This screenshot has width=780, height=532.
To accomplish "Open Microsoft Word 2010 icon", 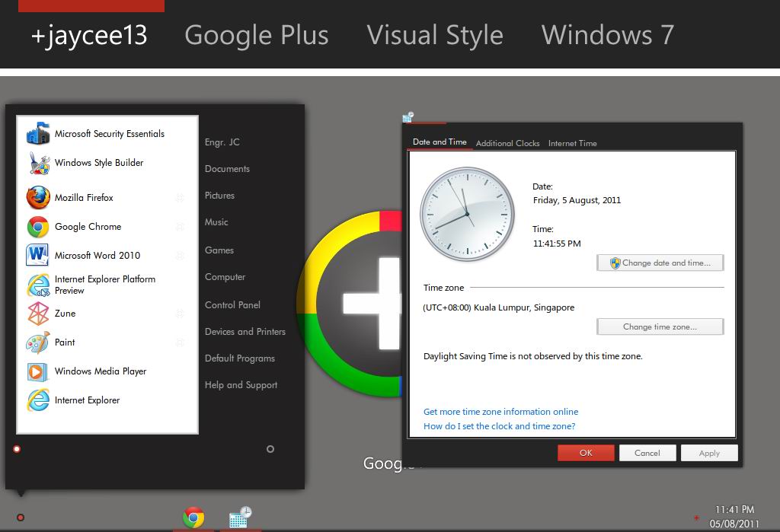I will click(x=37, y=255).
